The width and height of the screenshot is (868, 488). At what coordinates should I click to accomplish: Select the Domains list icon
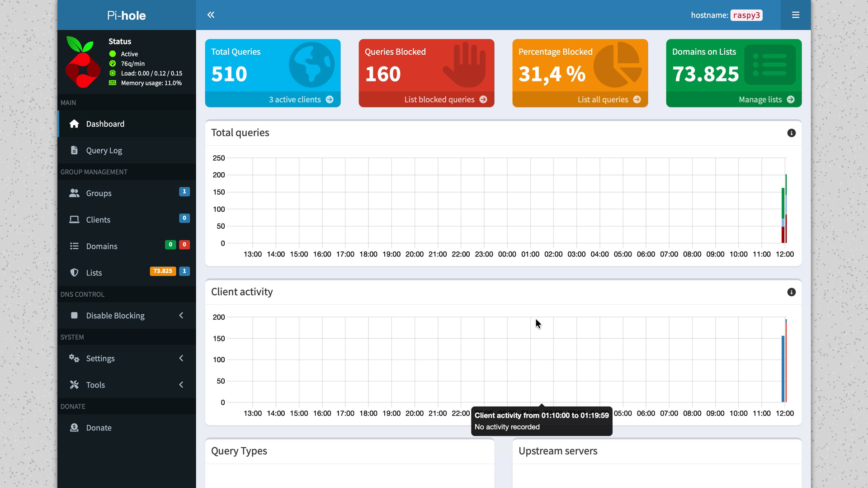pos(74,246)
